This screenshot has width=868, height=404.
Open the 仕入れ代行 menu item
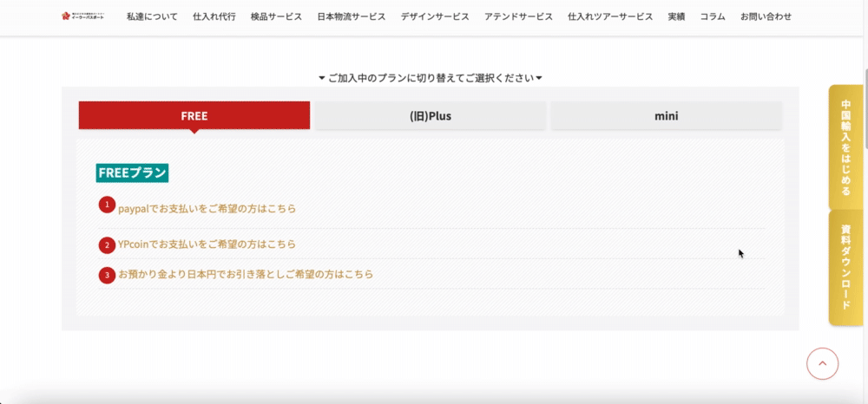click(214, 16)
